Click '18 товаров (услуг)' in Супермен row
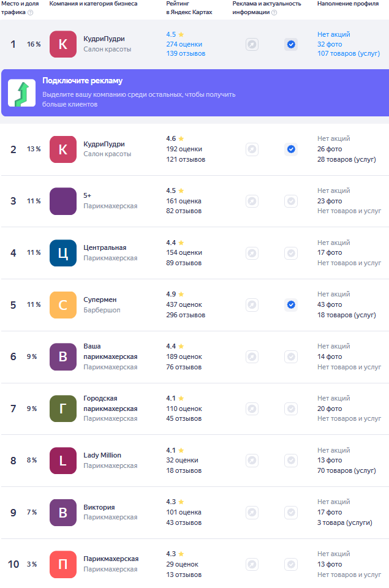Image resolution: width=389 pixels, height=588 pixels. click(347, 315)
